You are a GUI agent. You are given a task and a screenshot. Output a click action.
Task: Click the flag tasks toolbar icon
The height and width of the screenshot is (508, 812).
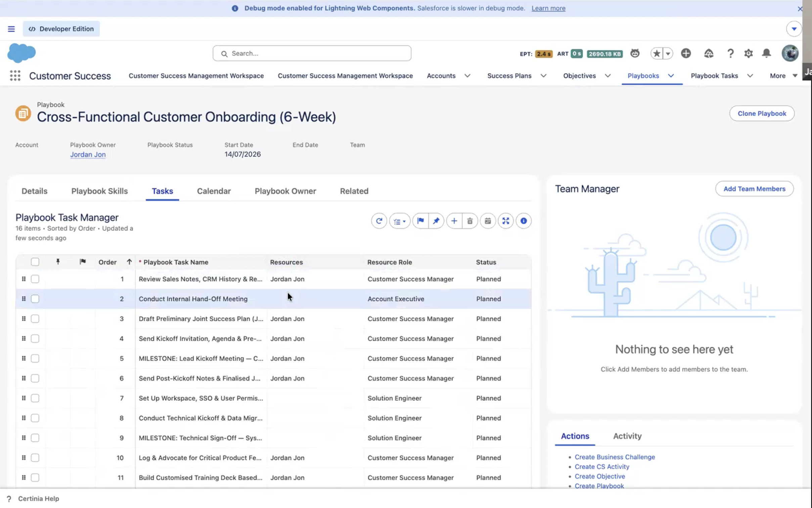420,221
